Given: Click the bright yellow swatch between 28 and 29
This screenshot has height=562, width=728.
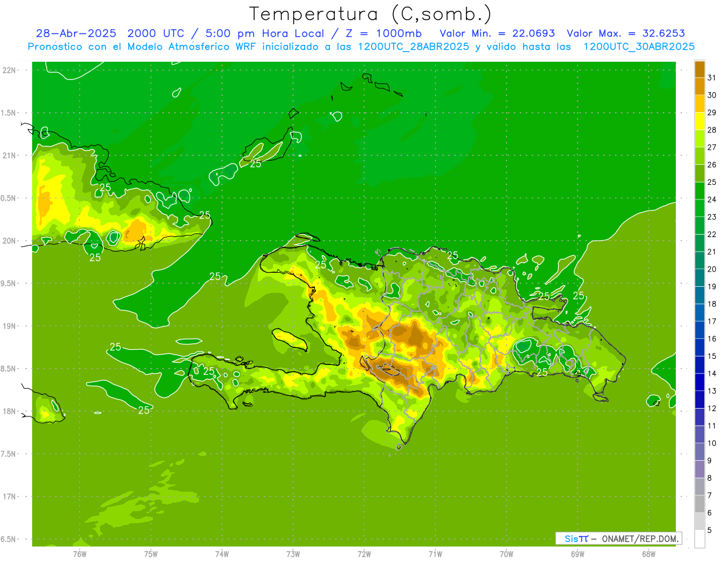Looking at the screenshot, I should 700,121.
